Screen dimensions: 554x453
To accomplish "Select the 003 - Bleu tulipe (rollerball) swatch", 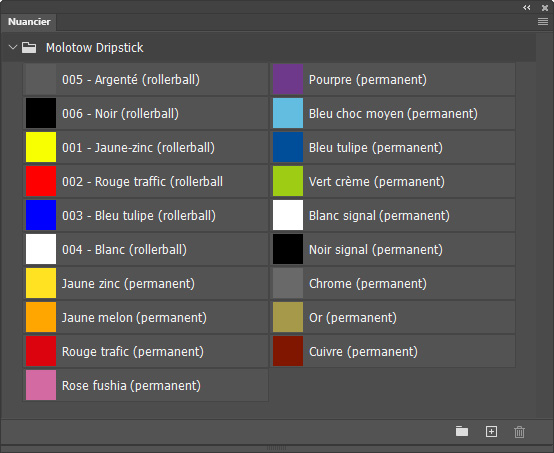I will click(x=146, y=215).
